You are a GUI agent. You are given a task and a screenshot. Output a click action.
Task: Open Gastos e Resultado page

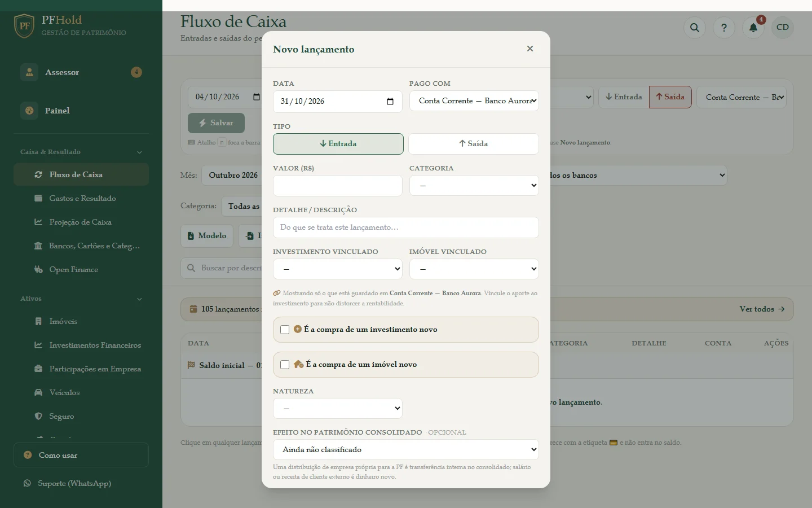click(x=81, y=199)
